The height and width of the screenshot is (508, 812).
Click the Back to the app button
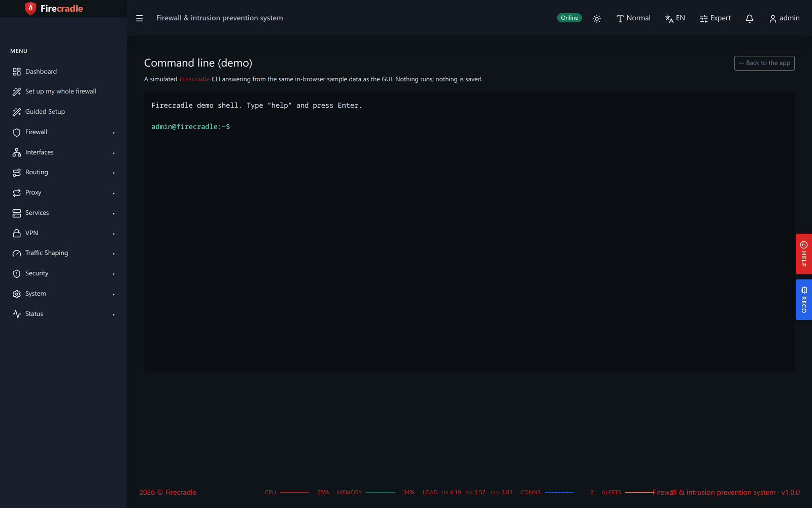(x=764, y=63)
